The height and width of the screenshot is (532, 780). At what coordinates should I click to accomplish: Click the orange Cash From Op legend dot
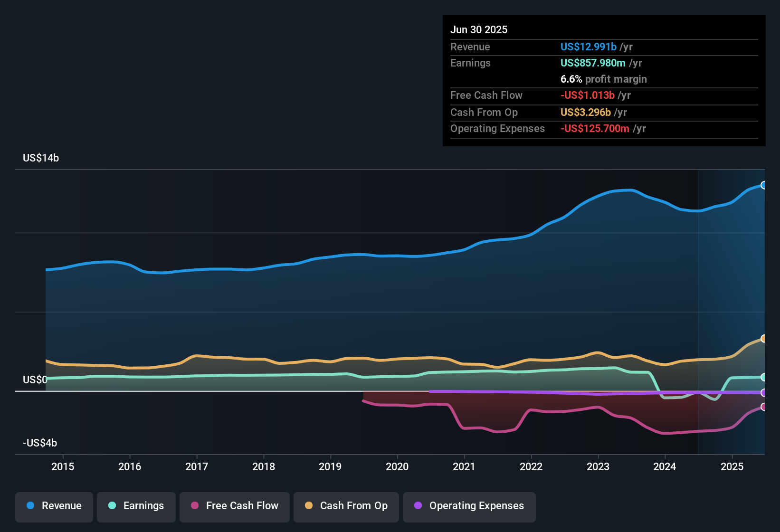pos(309,506)
